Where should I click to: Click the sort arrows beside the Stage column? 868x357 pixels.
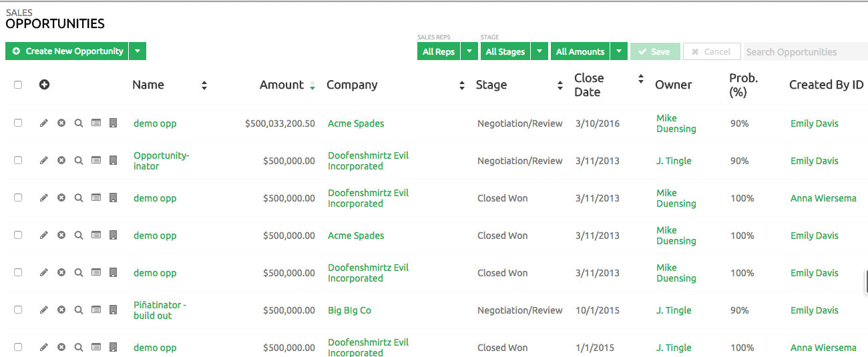click(x=560, y=85)
